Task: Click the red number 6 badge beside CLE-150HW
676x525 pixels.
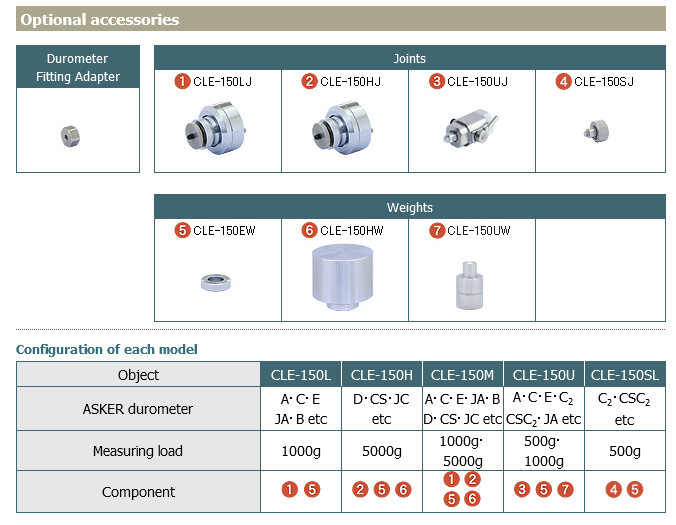Action: 310,231
